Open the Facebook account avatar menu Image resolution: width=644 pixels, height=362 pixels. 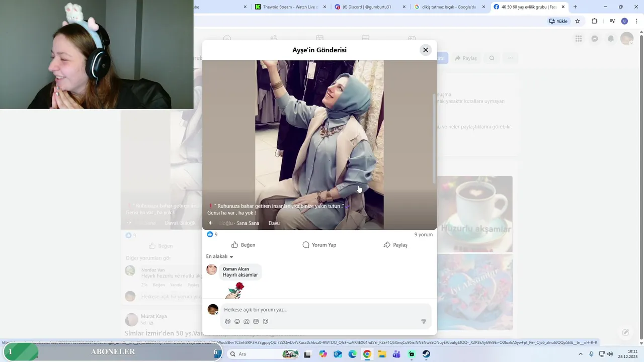pyautogui.click(x=627, y=39)
